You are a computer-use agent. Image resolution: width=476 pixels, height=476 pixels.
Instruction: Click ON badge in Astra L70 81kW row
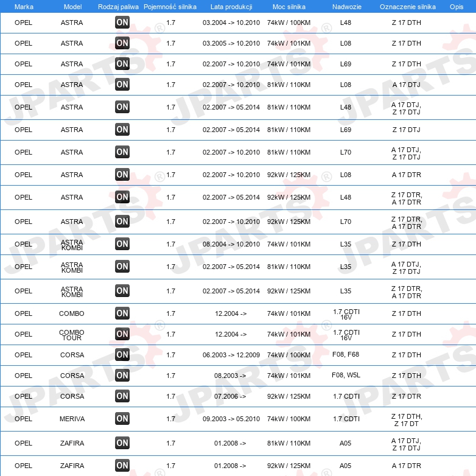click(122, 152)
